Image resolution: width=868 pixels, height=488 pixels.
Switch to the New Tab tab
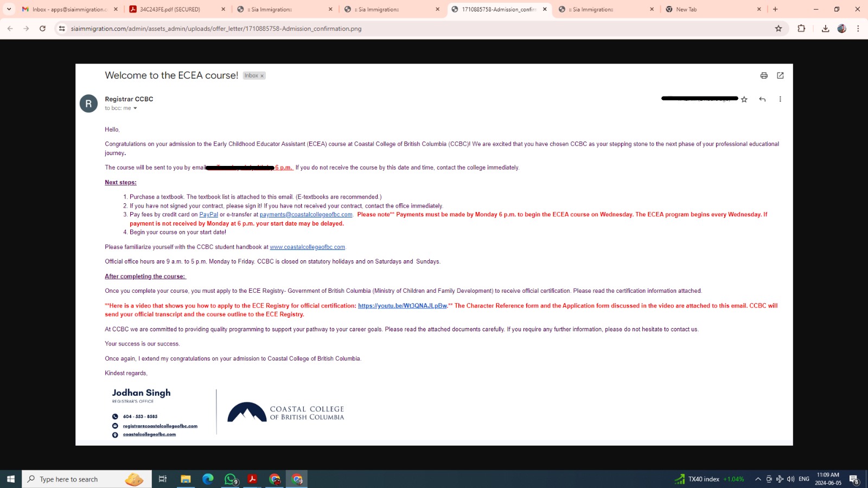tap(713, 9)
